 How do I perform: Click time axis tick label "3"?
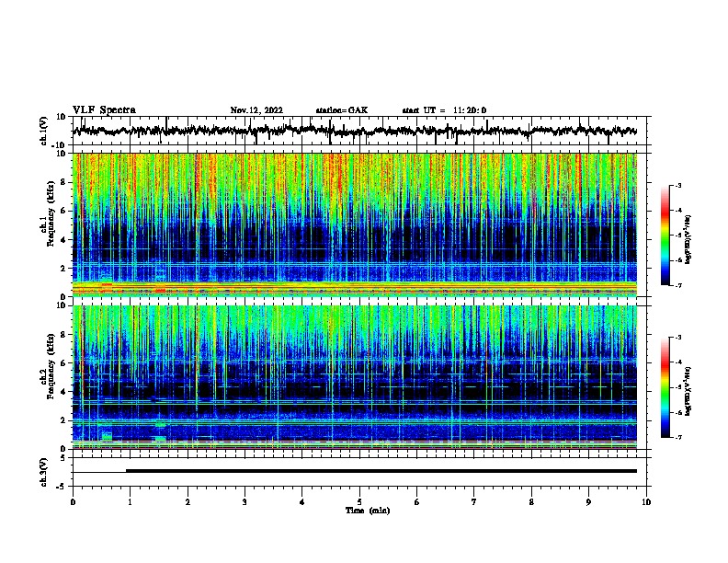pos(245,502)
